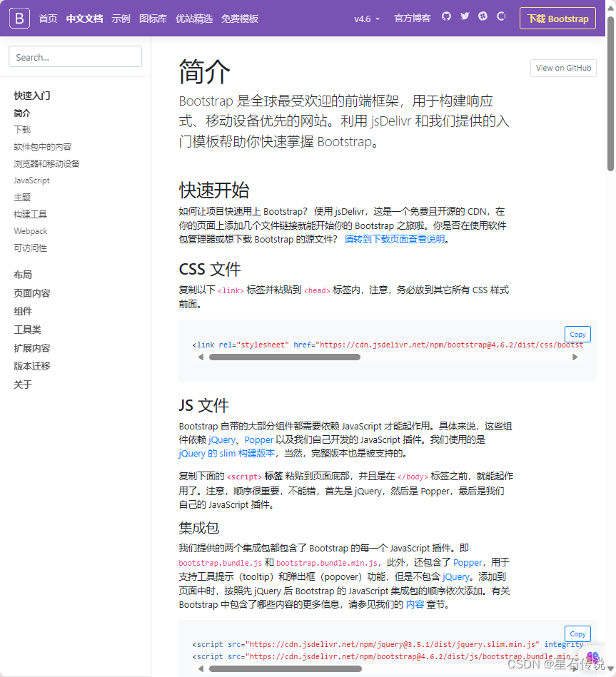Click the 下载 Bootstrap button
The height and width of the screenshot is (677, 616).
pos(557,18)
